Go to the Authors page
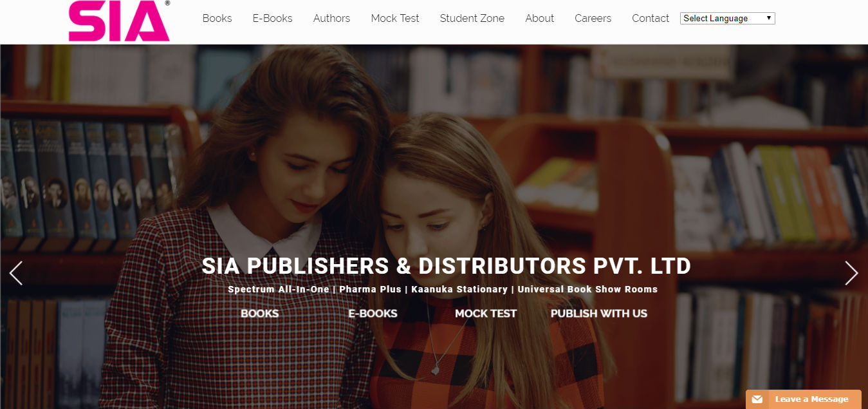This screenshot has height=409, width=868. click(331, 18)
